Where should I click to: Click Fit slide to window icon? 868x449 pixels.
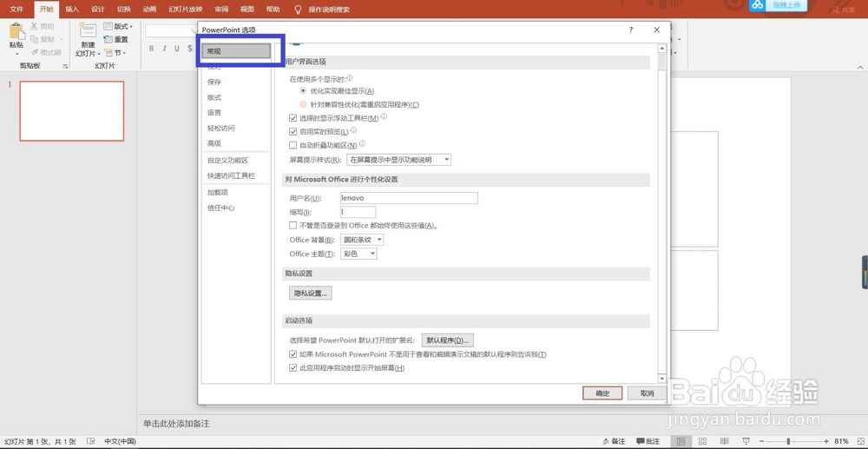tap(859, 441)
